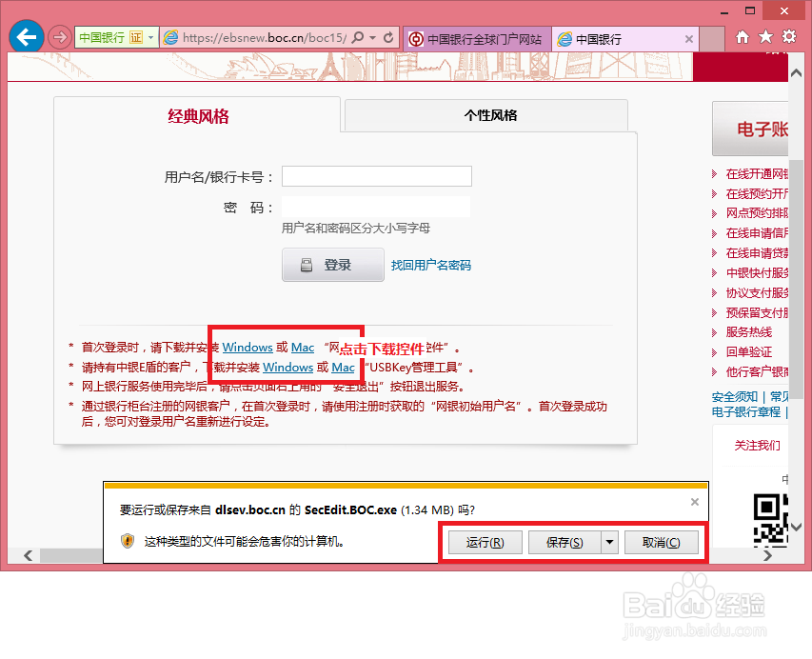This screenshot has width=812, height=659.
Task: Open the 网点预约排队 sidebar link
Action: 757,213
